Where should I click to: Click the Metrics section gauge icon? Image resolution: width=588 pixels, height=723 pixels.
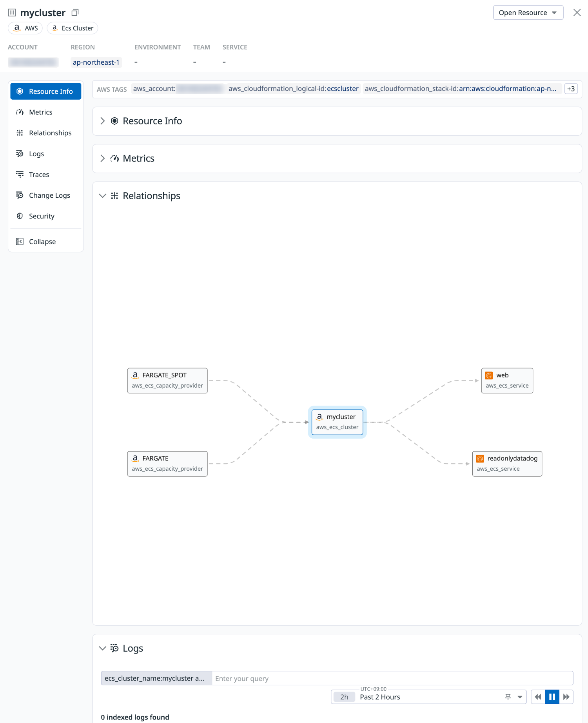pos(114,158)
